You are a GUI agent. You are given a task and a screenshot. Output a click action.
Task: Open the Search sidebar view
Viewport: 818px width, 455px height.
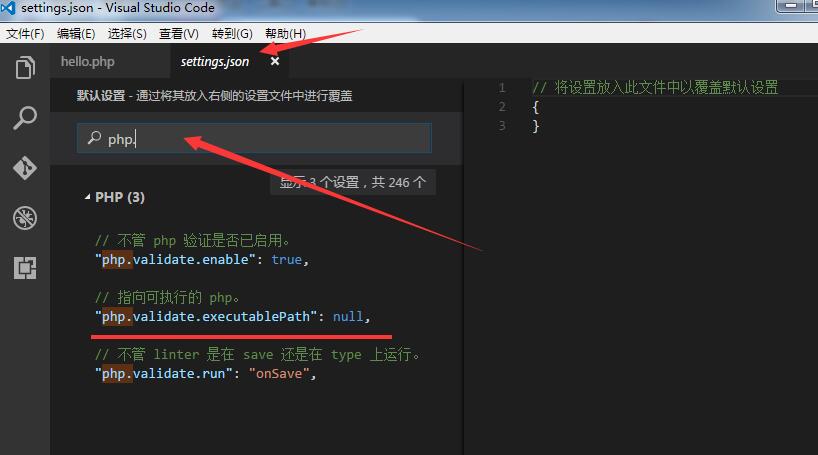pos(25,118)
